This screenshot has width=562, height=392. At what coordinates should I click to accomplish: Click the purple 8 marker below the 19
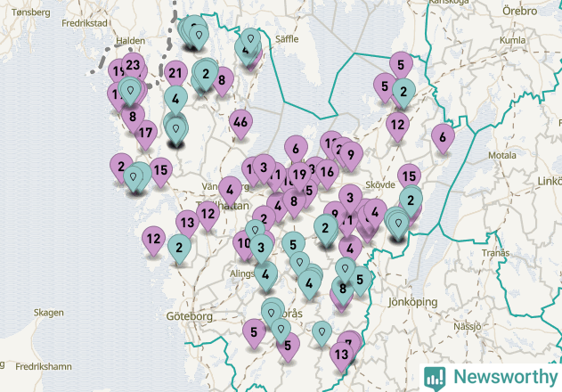tap(294, 203)
